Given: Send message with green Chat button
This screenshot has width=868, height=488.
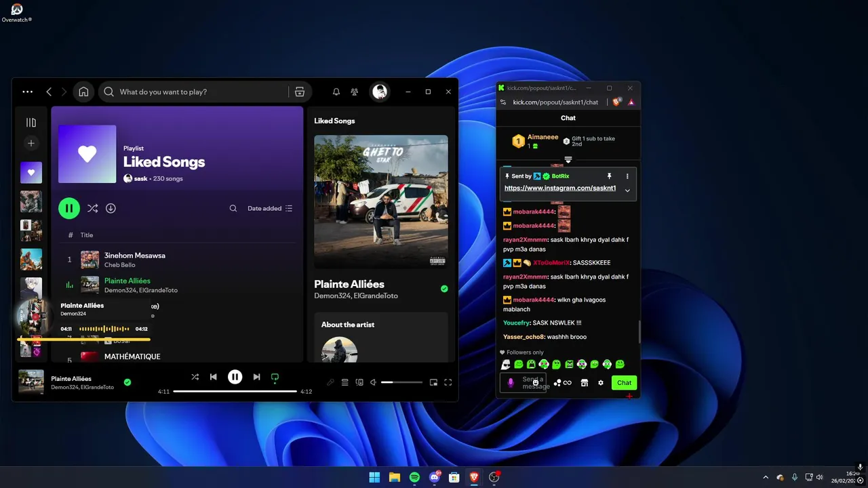Looking at the screenshot, I should click(624, 383).
